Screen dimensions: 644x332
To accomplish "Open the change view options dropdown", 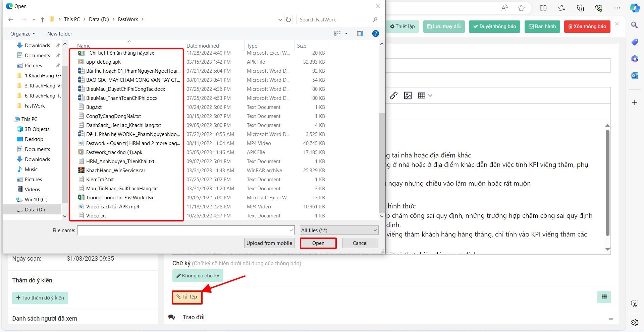I will (x=346, y=34).
